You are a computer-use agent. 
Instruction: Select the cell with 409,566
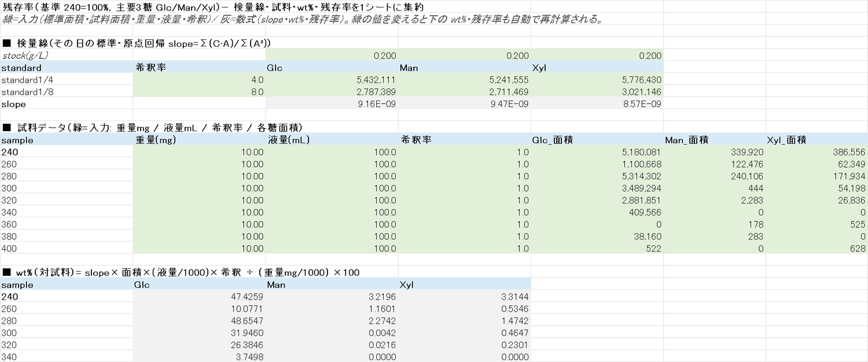pos(597,212)
